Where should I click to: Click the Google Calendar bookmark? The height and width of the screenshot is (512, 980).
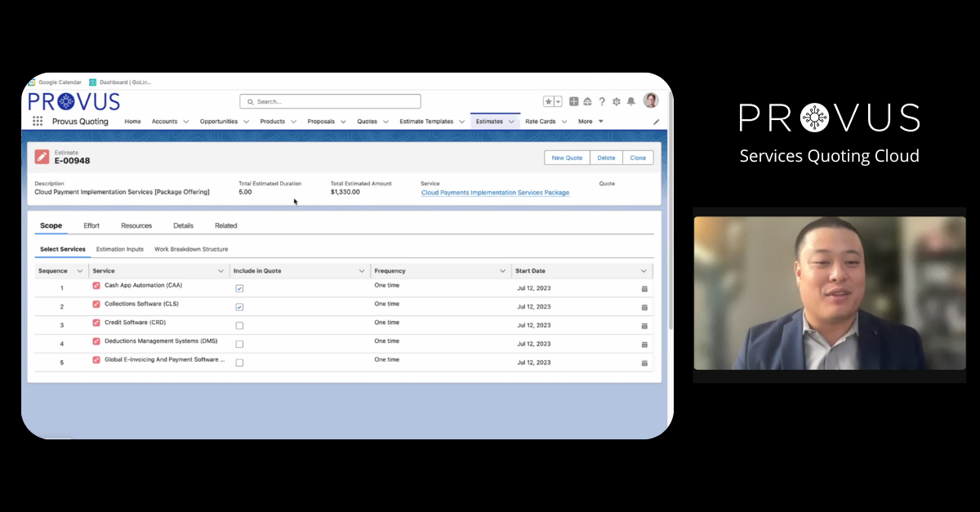(55, 82)
